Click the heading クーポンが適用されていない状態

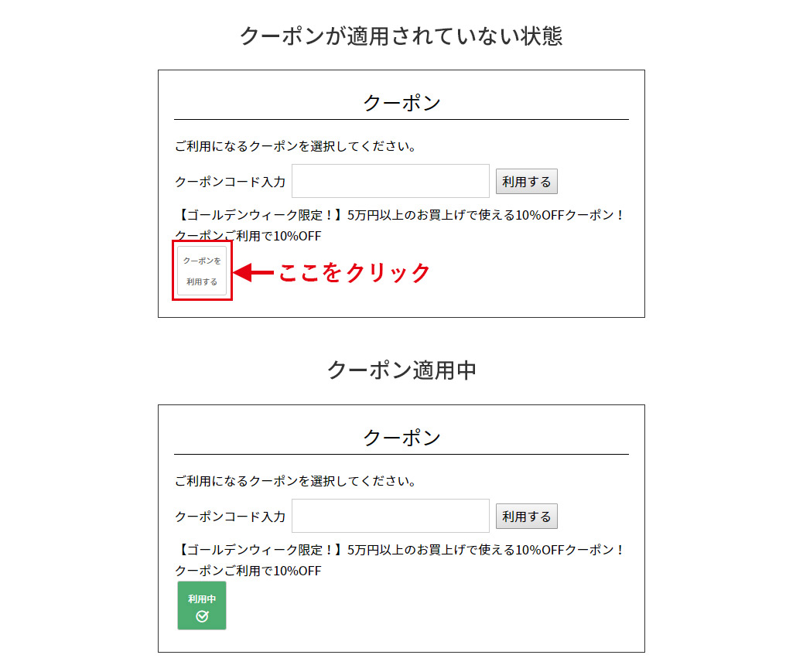tap(401, 36)
